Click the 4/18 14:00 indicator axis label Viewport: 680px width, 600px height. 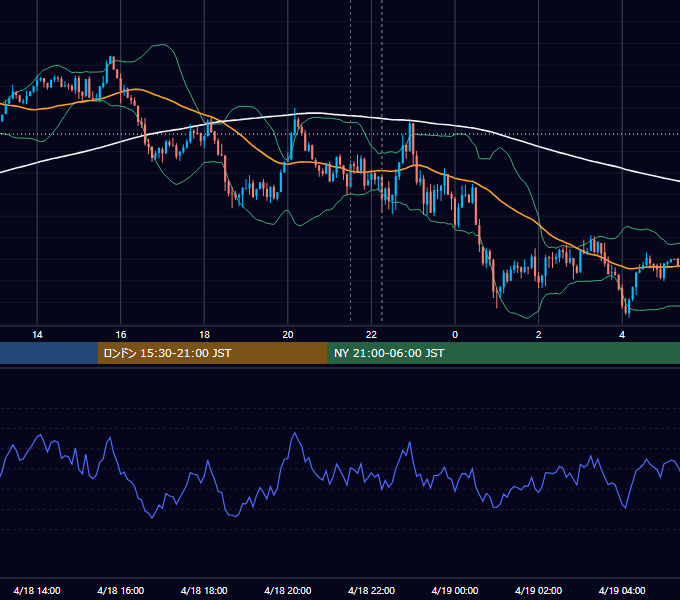37,590
